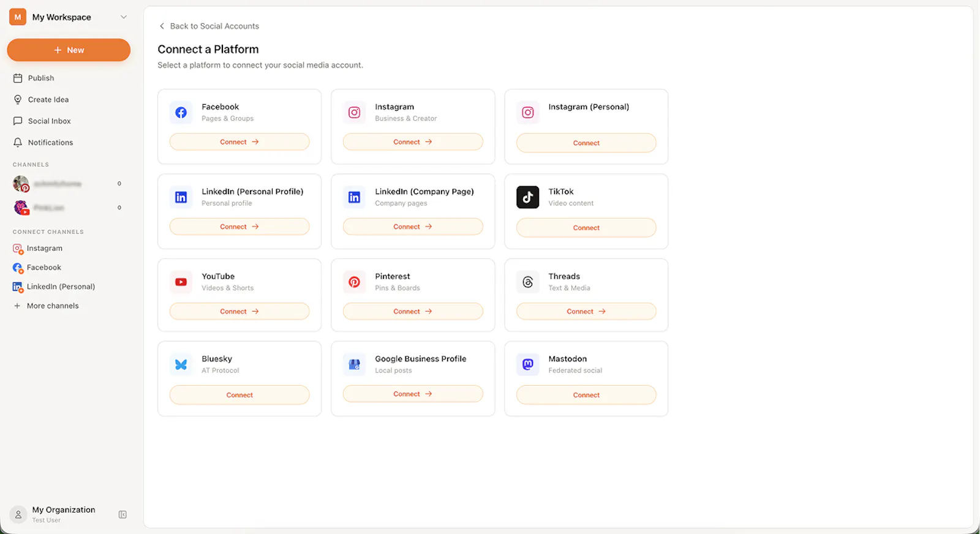The image size is (980, 534).
Task: Click the LinkedIn icon under Connect Channels
Action: click(x=18, y=287)
